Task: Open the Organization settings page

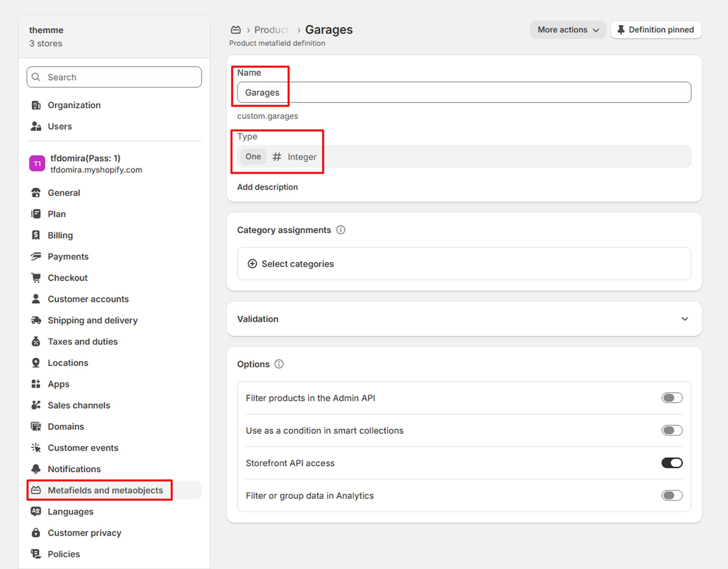Action: pyautogui.click(x=114, y=105)
